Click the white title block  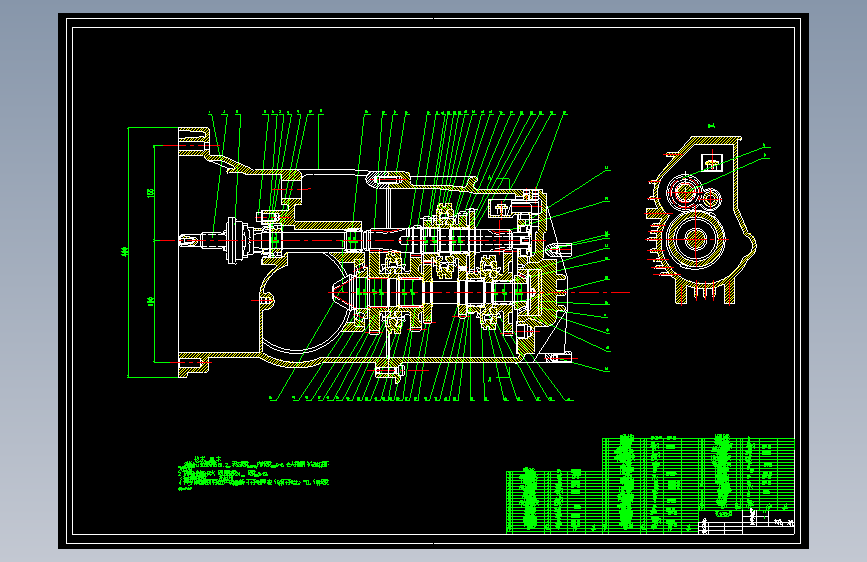[x=746, y=522]
